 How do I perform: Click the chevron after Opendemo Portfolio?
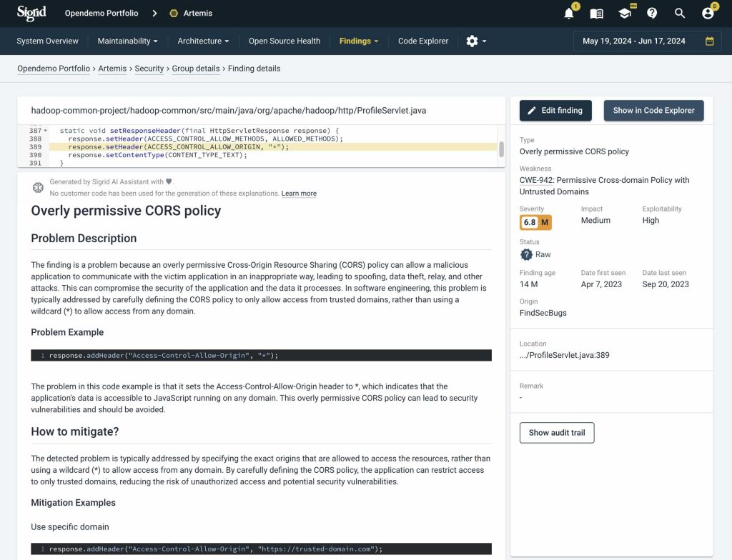click(x=154, y=13)
